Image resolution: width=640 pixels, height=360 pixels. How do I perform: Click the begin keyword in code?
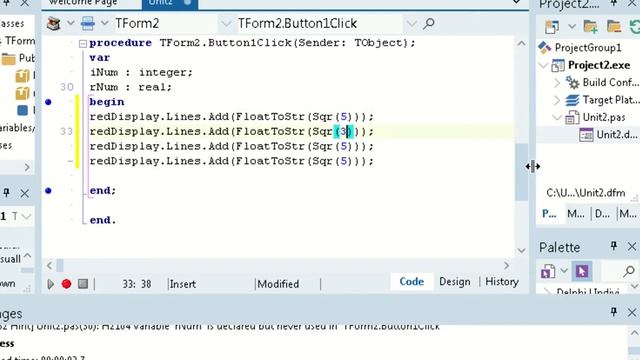pyautogui.click(x=107, y=102)
